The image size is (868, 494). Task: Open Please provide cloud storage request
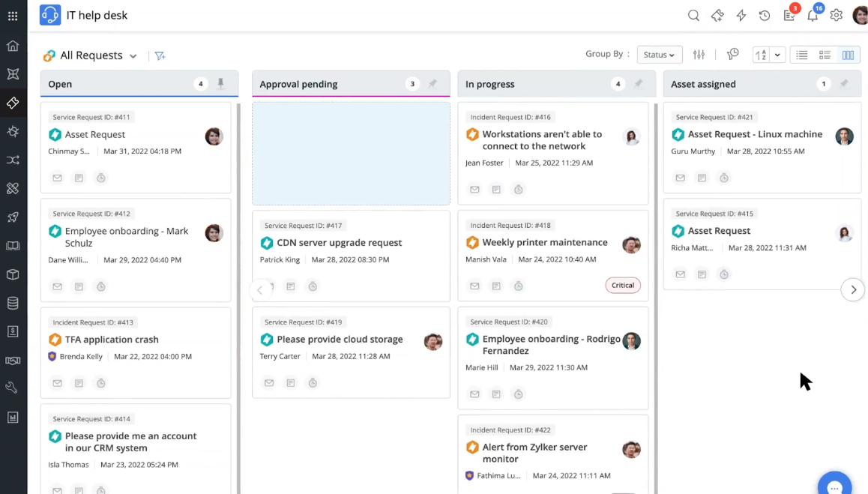[x=340, y=340]
